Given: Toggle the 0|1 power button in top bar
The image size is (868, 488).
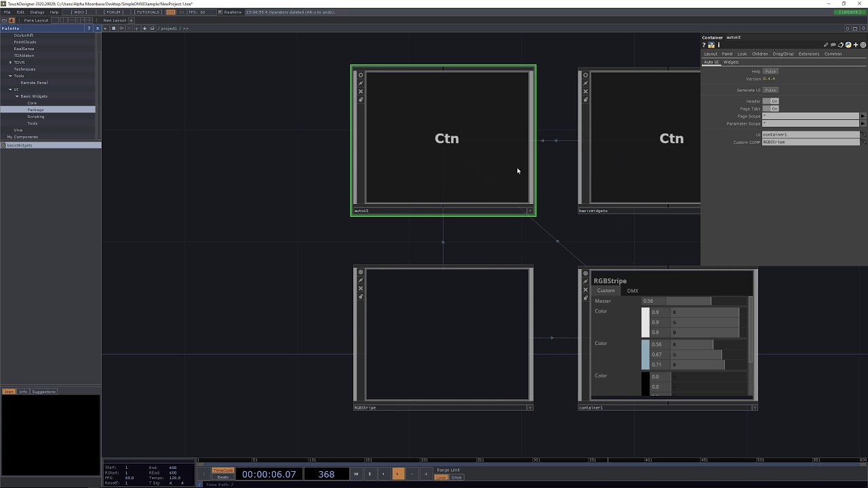Looking at the screenshot, I should pos(171,12).
